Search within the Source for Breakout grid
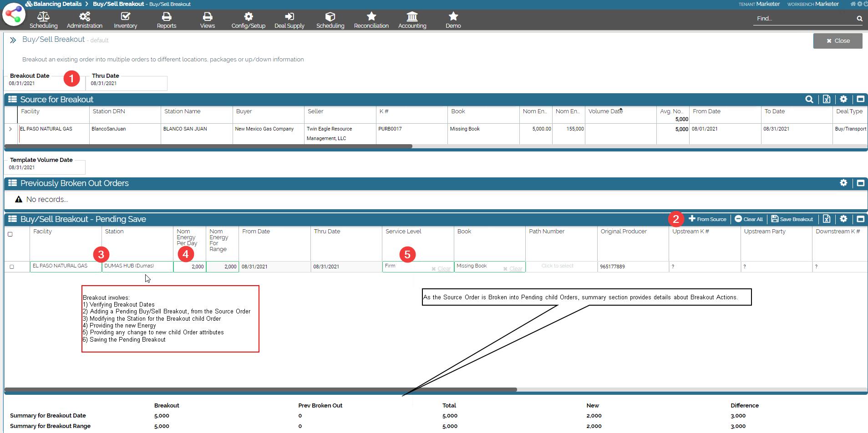 [x=809, y=99]
